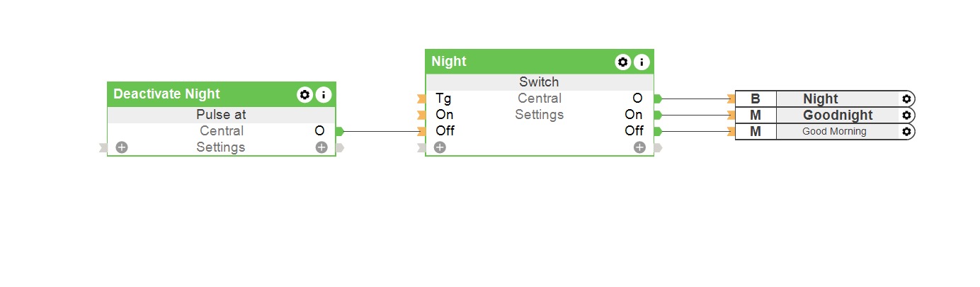Click output O connector of Deactivate Night

point(339,131)
